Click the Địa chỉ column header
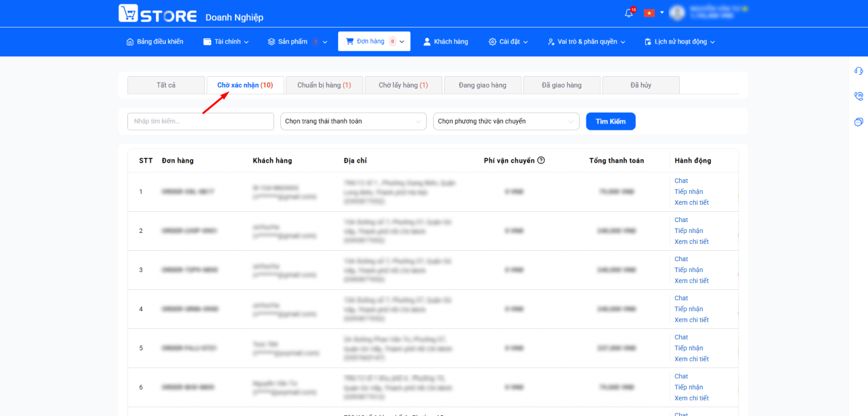This screenshot has width=868, height=416. (355, 161)
